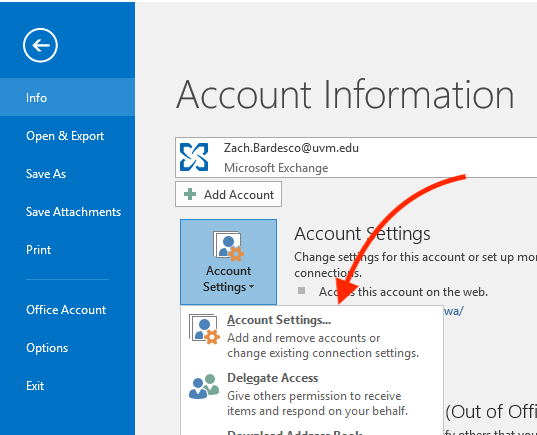The image size is (537, 435).
Task: Click the 'Account Settings' section heading text
Action: [x=362, y=234]
